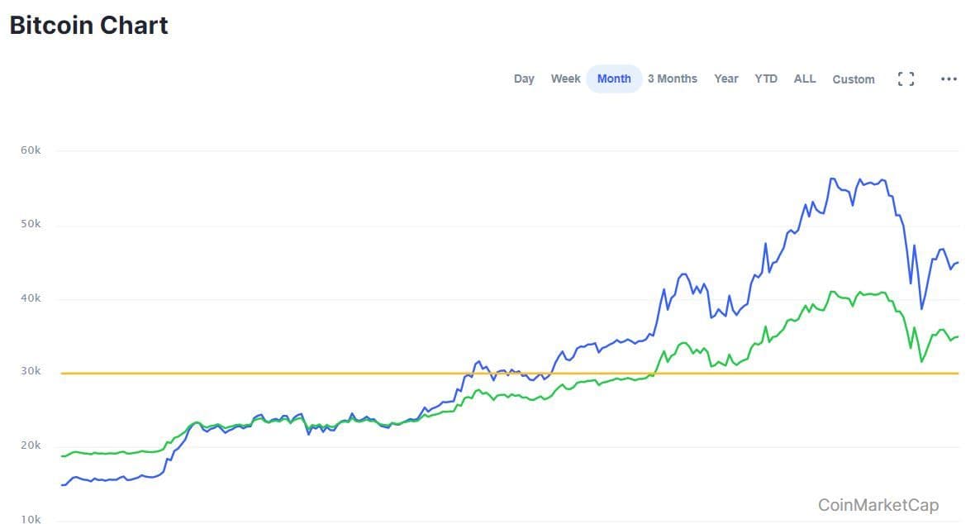
Task: Select the YTD range option
Action: pos(765,79)
